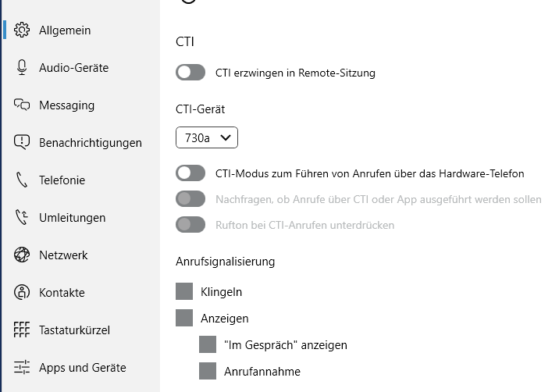559x392 pixels.
Task: Toggle the Anrufannahme checkbox
Action: click(x=208, y=371)
